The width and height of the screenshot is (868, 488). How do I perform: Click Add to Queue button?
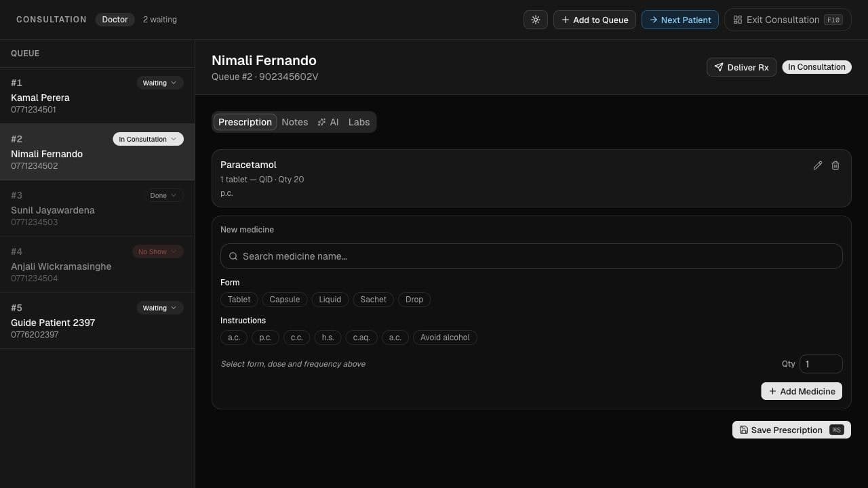click(x=595, y=20)
